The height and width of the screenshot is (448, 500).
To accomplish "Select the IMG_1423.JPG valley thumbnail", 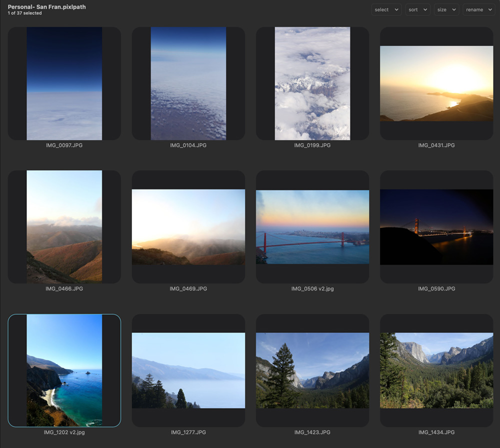I will [312, 370].
